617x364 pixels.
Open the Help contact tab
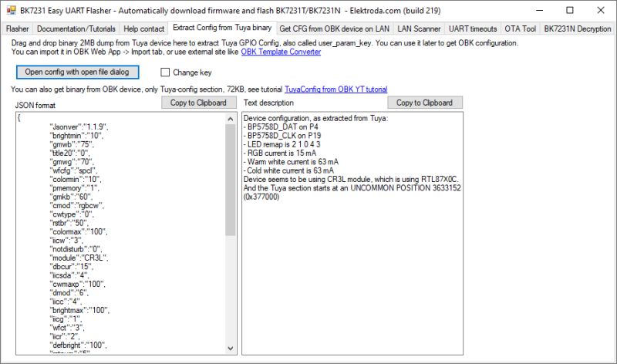(143, 29)
